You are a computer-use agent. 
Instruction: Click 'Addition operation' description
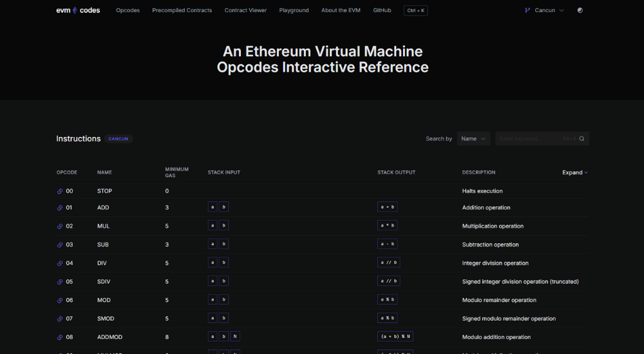click(x=486, y=208)
